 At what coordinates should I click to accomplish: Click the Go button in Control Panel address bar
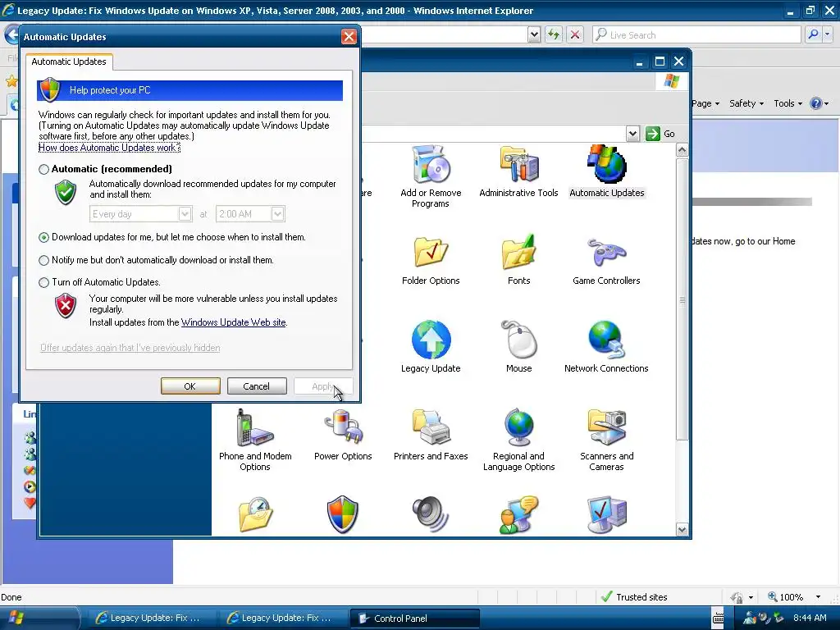(660, 134)
